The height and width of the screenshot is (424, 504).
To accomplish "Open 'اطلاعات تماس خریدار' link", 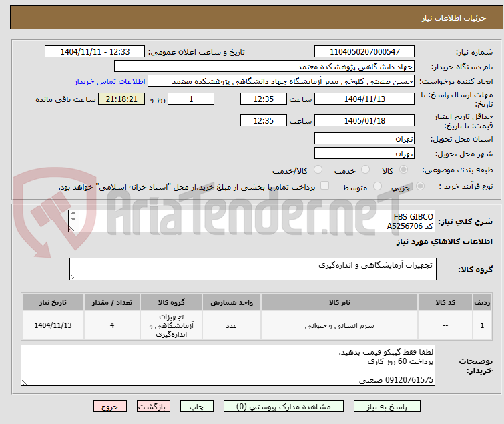I will 110,81.
